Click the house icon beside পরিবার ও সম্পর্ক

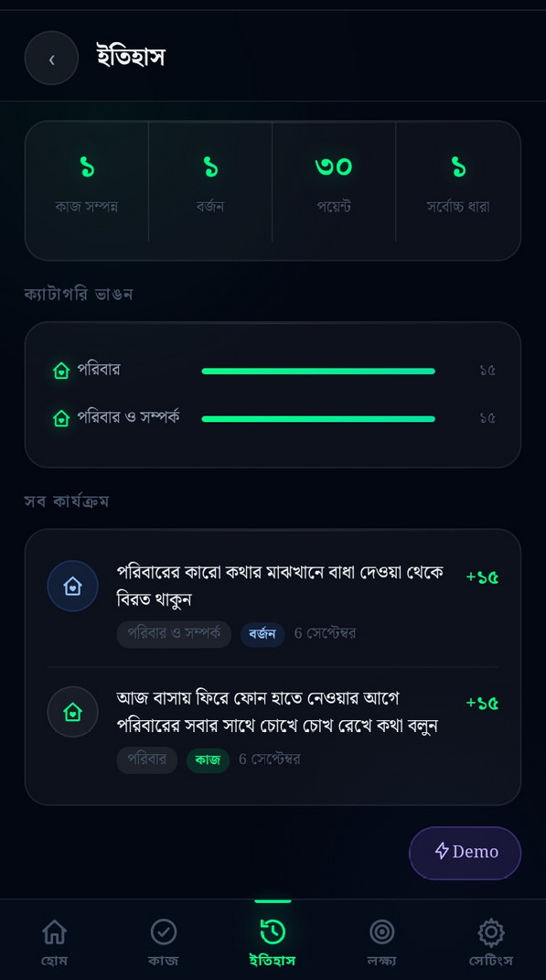click(x=60, y=417)
